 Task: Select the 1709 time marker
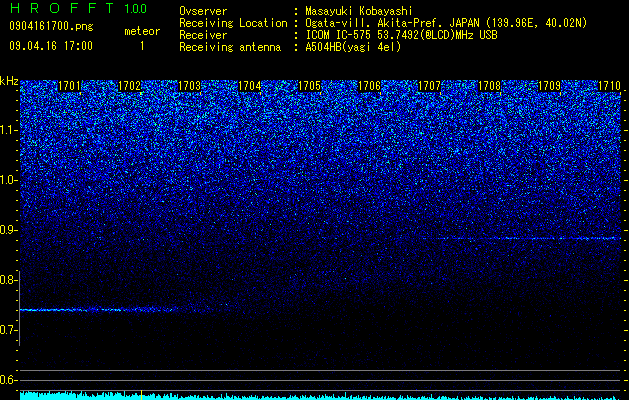pyautogui.click(x=549, y=86)
